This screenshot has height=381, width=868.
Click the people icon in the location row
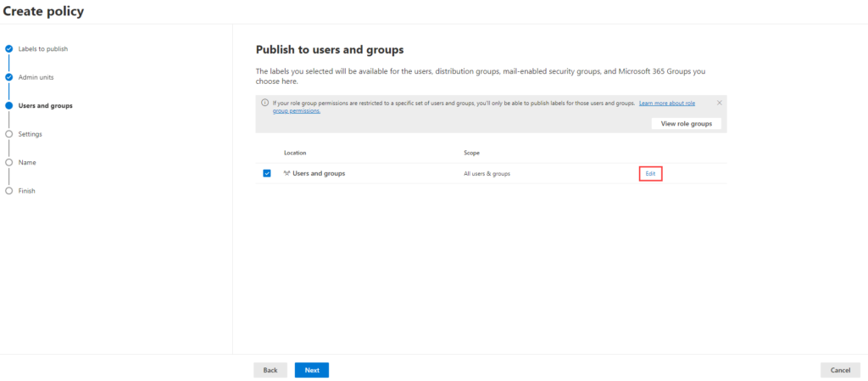[287, 173]
